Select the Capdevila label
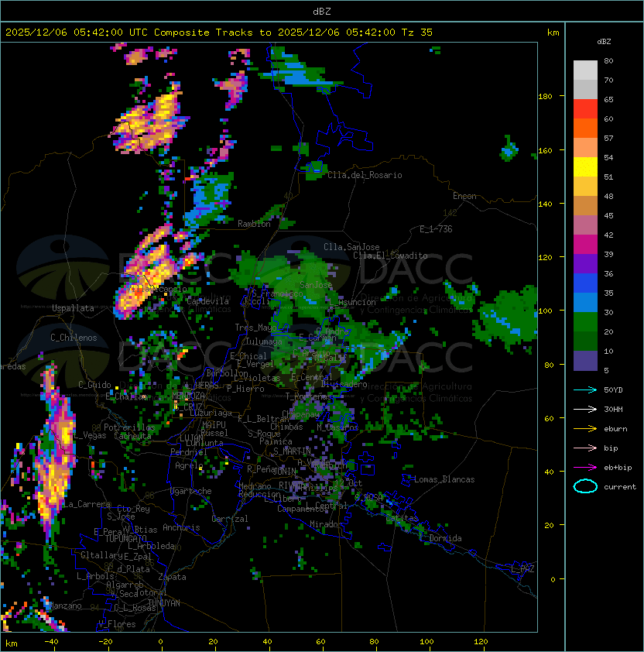 click(x=207, y=300)
